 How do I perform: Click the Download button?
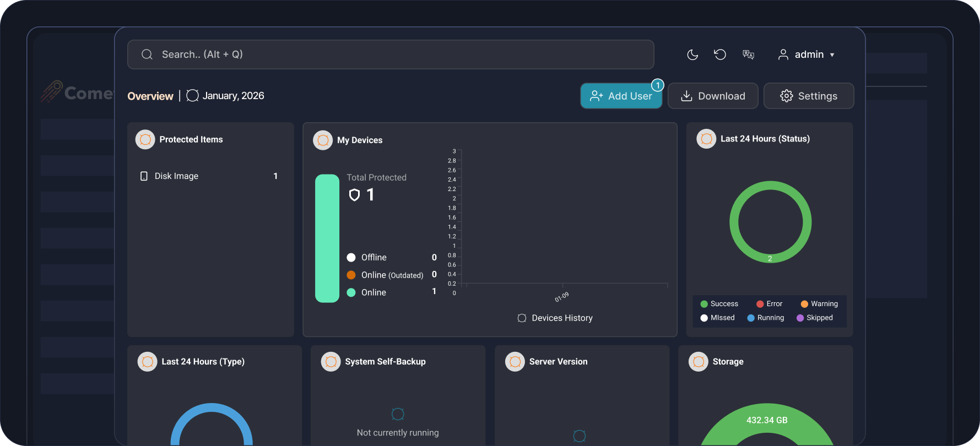tap(713, 96)
